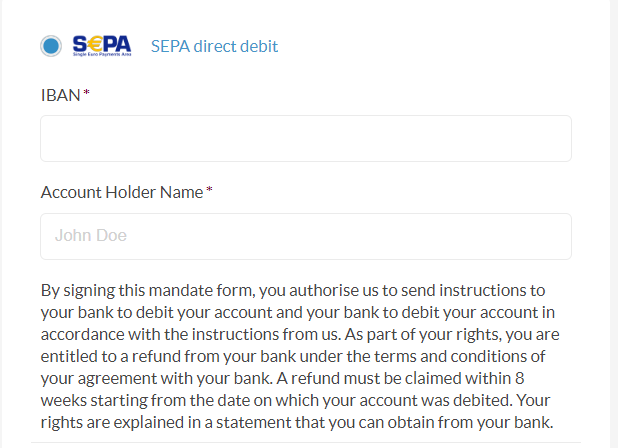Click "By signing this mandate form" opening phrase

[x=147, y=291]
